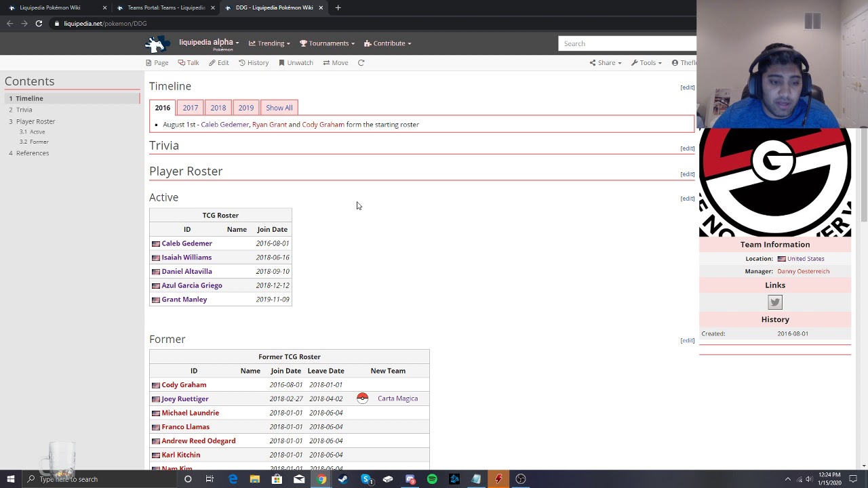Click the Liquipedia logo icon
Viewport: 868px width, 488px height.
[157, 43]
